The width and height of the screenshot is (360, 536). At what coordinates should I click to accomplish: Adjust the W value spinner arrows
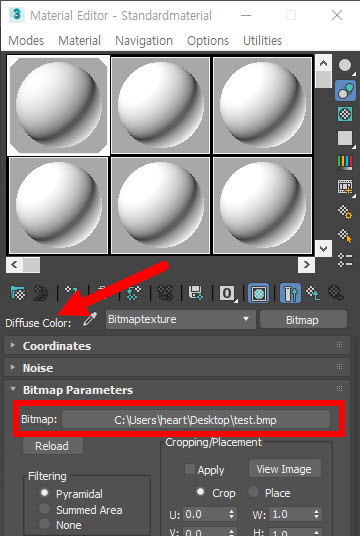(317, 514)
